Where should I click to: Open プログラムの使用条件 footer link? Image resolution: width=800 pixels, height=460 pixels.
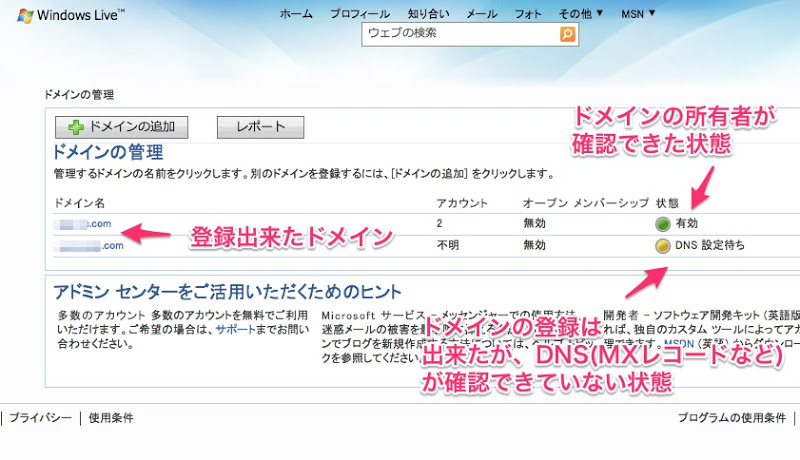[732, 418]
